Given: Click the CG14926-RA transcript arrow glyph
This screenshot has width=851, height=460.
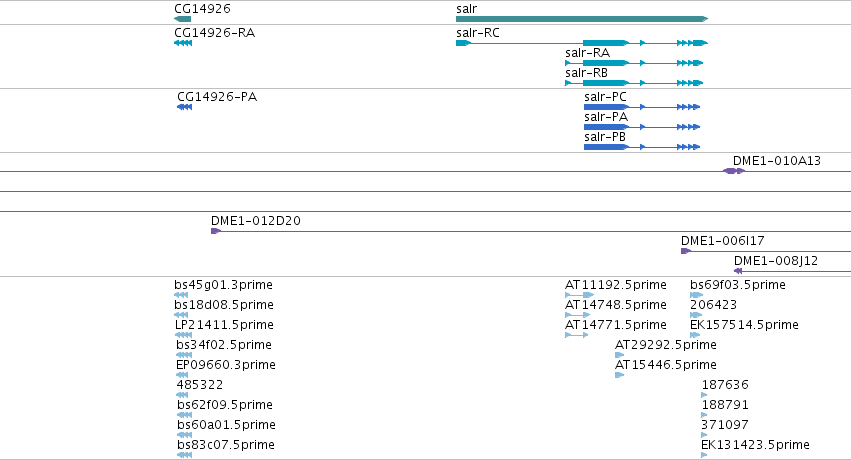Looking at the screenshot, I should (x=183, y=43).
